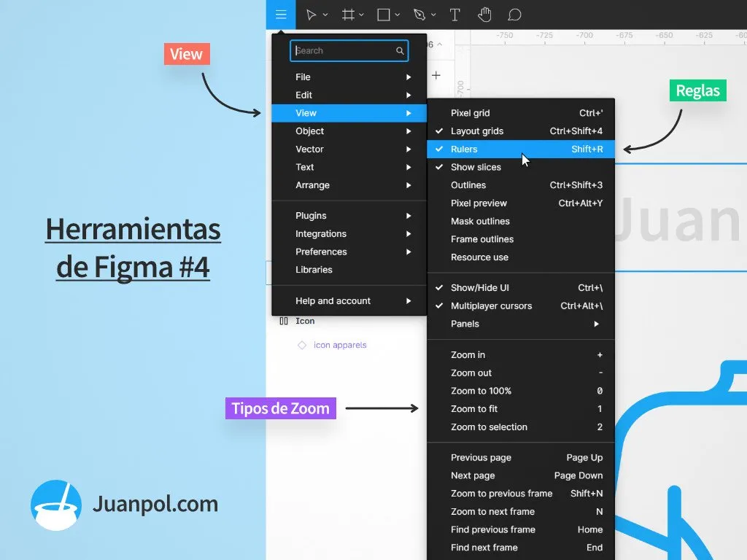Expand the shape tools chevron
747x560 pixels.
tap(398, 15)
